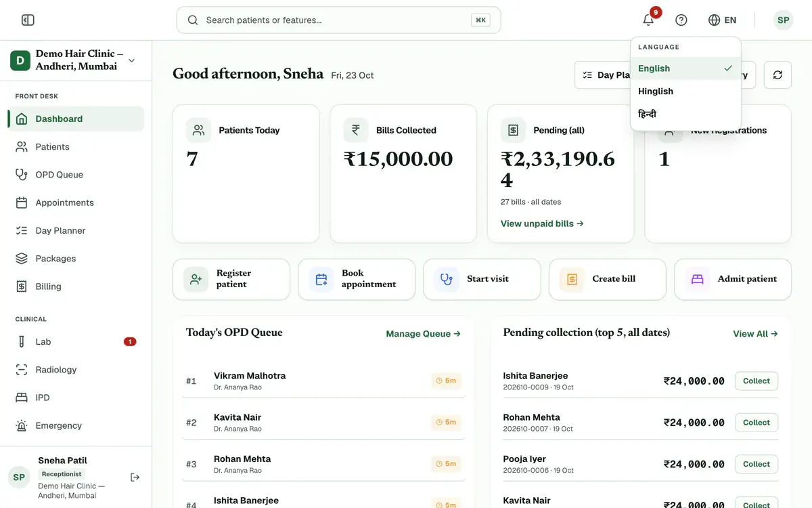The image size is (812, 508).
Task: Click the Create bill receipt icon
Action: coord(572,279)
